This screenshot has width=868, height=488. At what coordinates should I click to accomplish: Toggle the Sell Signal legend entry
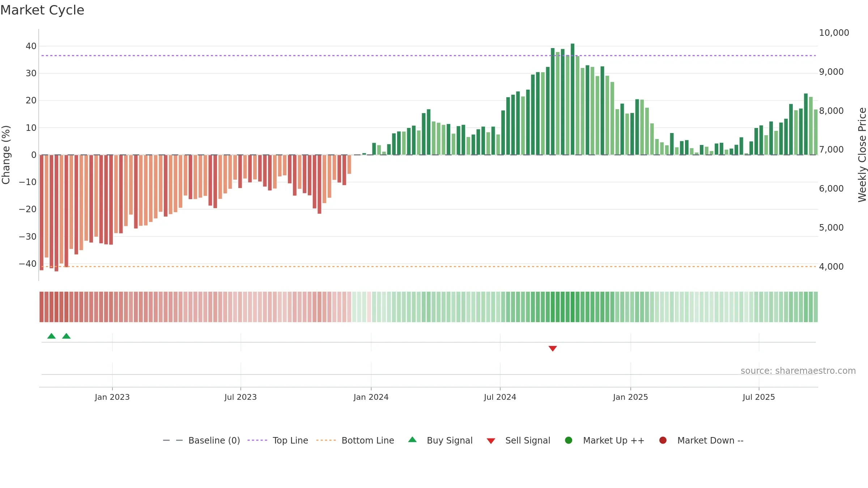coord(518,441)
